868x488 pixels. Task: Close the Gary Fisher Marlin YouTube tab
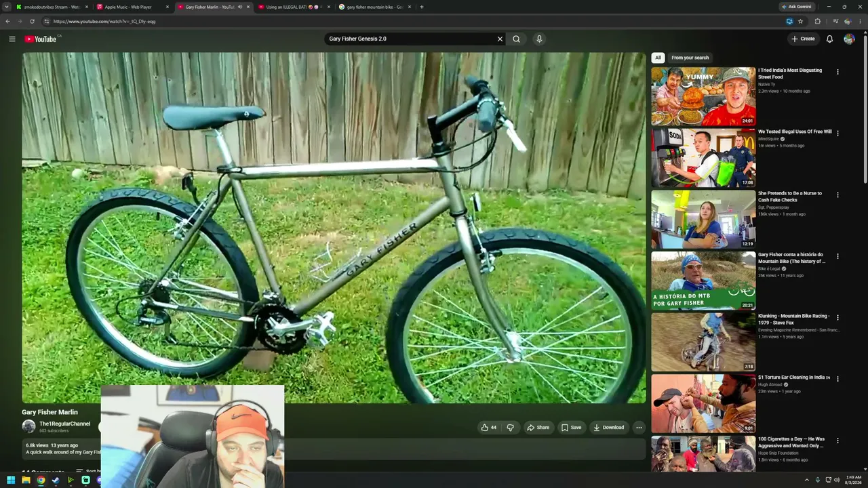pyautogui.click(x=248, y=7)
